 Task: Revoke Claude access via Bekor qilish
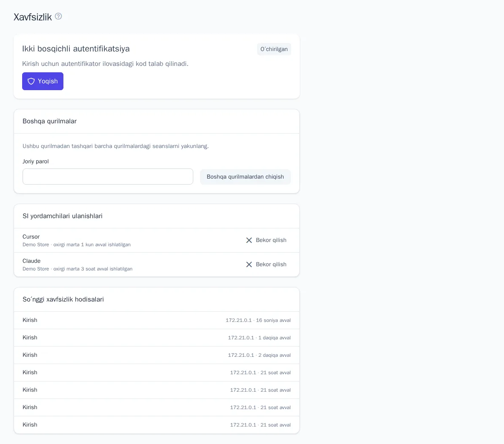point(266,264)
